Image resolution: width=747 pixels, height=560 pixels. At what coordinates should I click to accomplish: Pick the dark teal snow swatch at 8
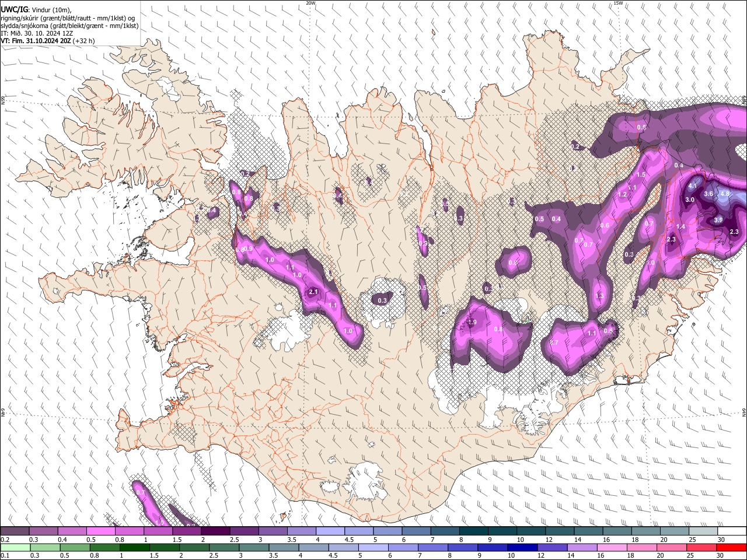[x=473, y=531]
